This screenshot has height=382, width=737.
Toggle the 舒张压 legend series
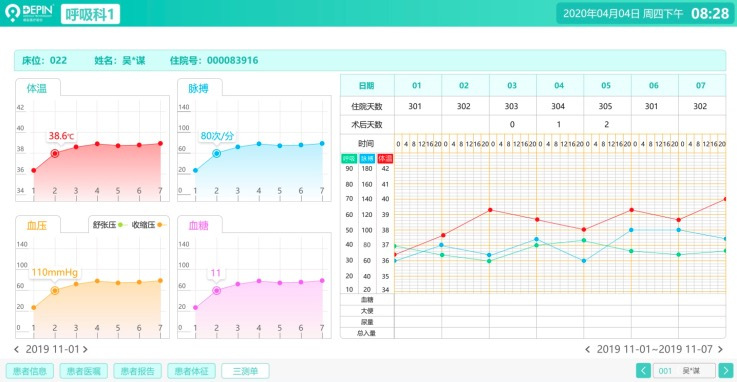coord(108,225)
